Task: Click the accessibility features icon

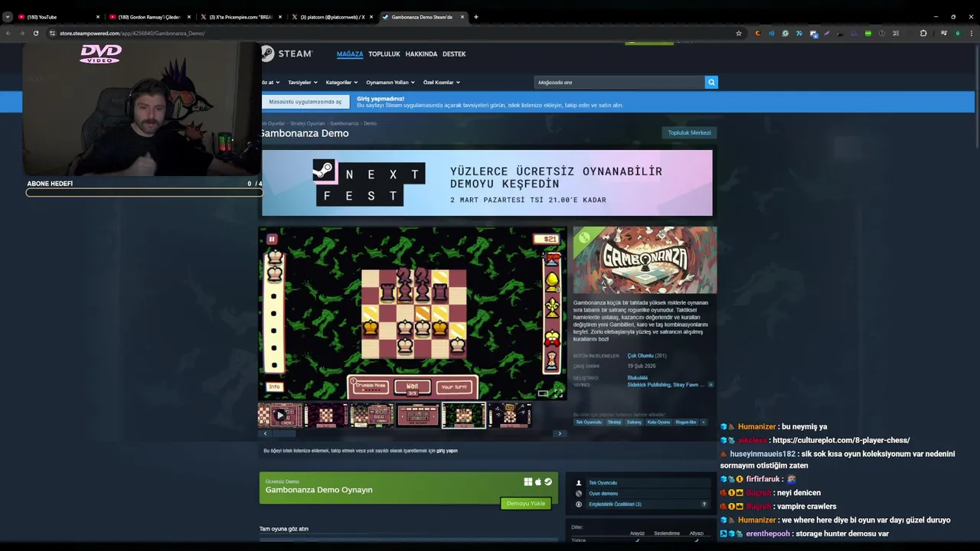Action: click(x=579, y=504)
